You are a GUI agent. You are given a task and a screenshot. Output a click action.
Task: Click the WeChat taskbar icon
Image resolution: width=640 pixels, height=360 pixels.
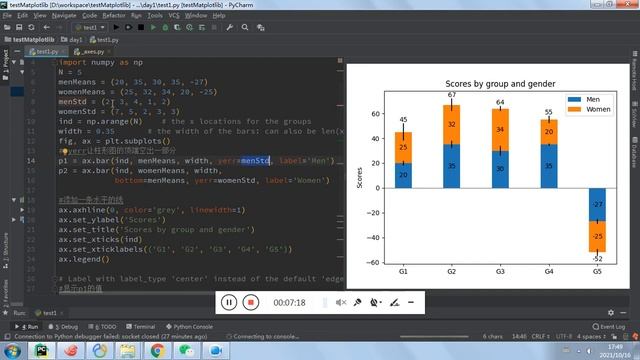(187, 351)
